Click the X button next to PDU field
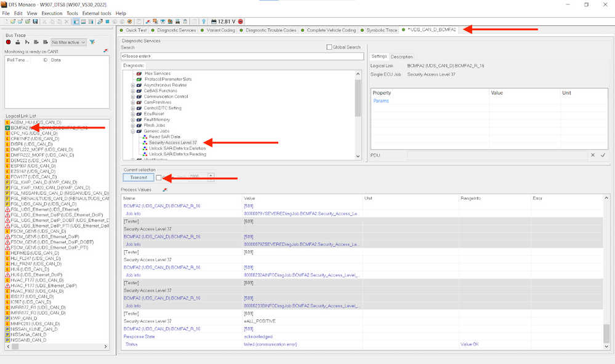This screenshot has height=364, width=615. click(x=593, y=155)
